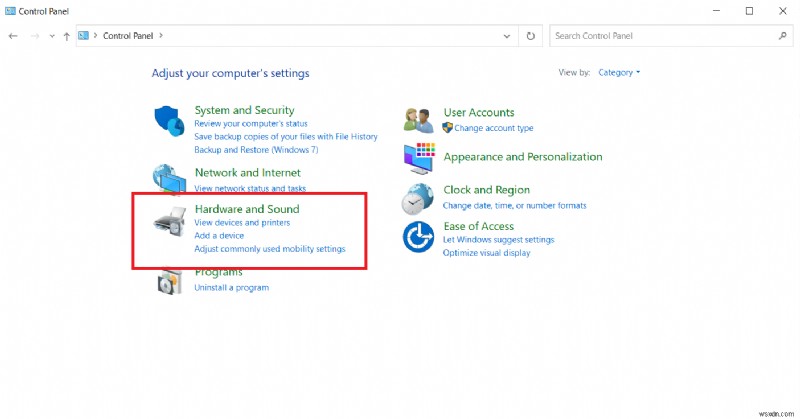The image size is (800, 419).
Task: Click the System and Security shield icon
Action: 170,122
